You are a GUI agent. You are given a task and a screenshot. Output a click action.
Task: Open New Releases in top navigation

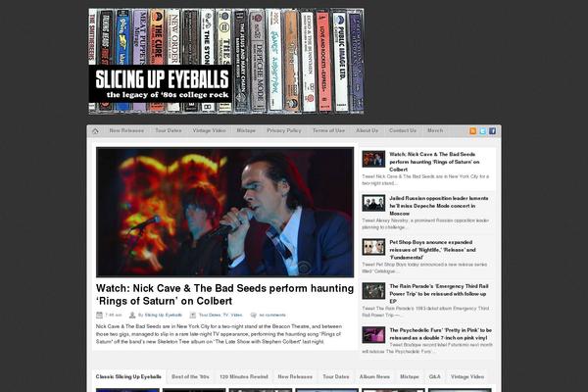pyautogui.click(x=126, y=130)
